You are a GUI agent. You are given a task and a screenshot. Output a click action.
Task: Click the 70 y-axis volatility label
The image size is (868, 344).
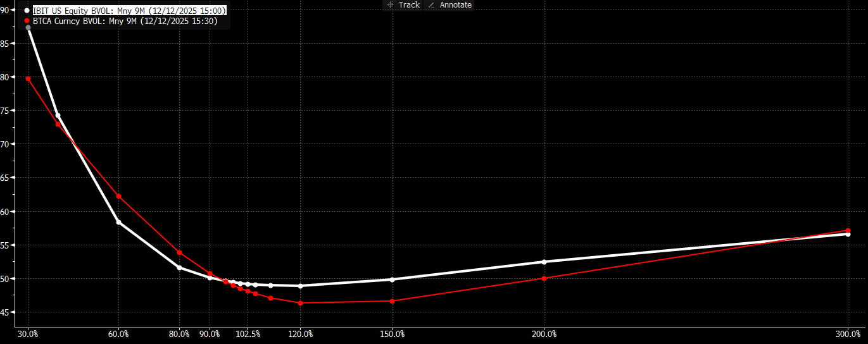[x=4, y=144]
